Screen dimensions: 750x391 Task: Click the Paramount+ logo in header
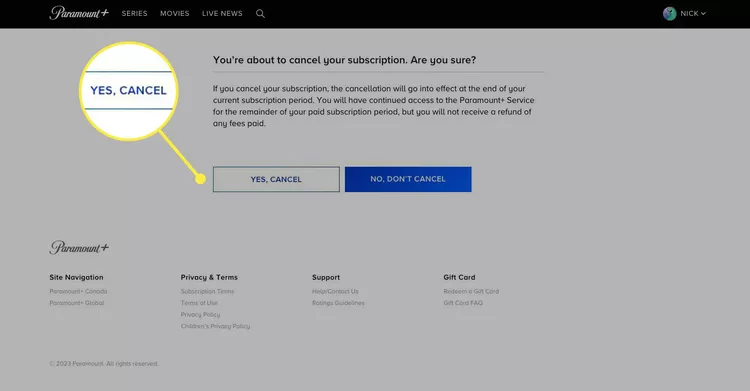79,13
